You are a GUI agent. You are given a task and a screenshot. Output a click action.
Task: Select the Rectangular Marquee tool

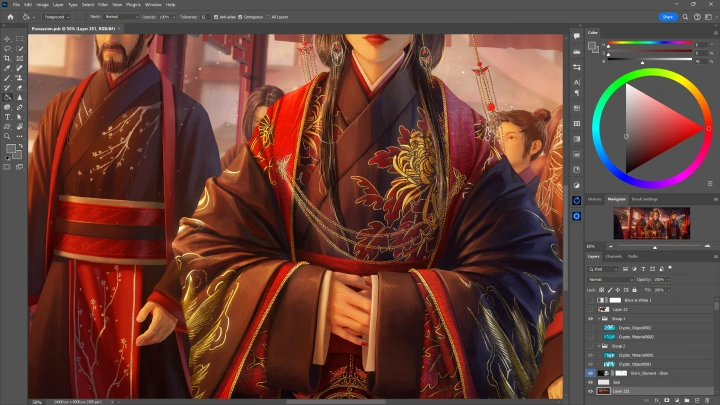(x=19, y=39)
